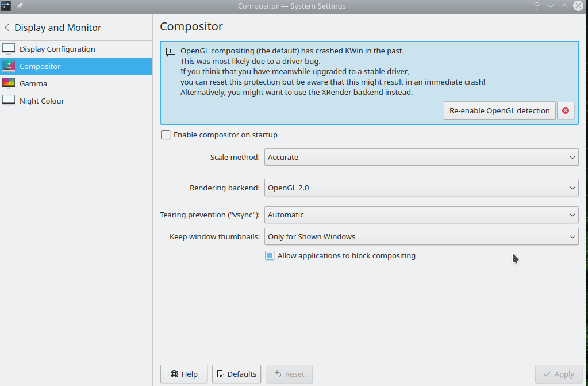Image resolution: width=588 pixels, height=386 pixels.
Task: Enable compositor on startup checkbox
Action: coord(166,135)
